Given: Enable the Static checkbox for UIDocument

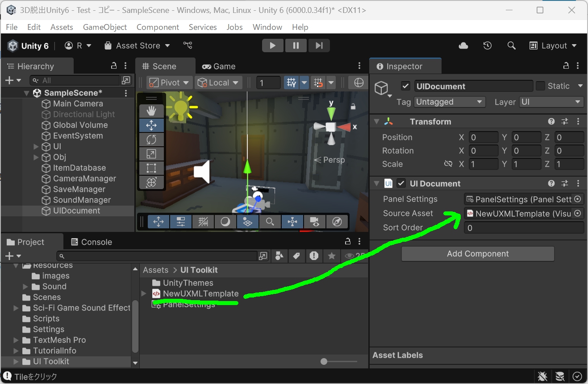Looking at the screenshot, I should click(x=541, y=86).
